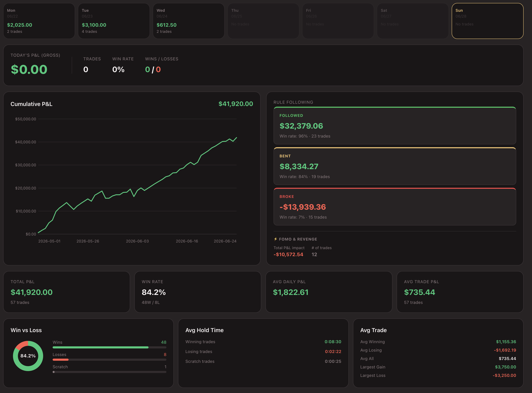Click the Tuesday $3,100.00 amount
Screen dimensions: 532x393
(x=94, y=25)
